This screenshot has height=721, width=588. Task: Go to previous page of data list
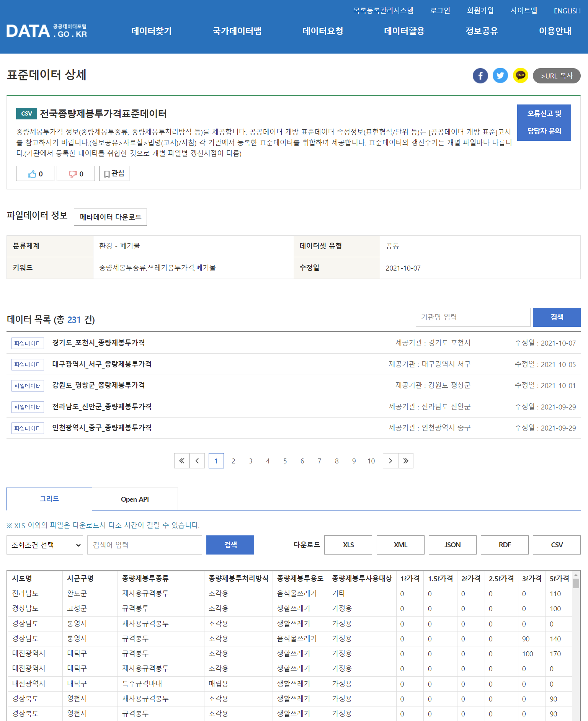pos(197,461)
